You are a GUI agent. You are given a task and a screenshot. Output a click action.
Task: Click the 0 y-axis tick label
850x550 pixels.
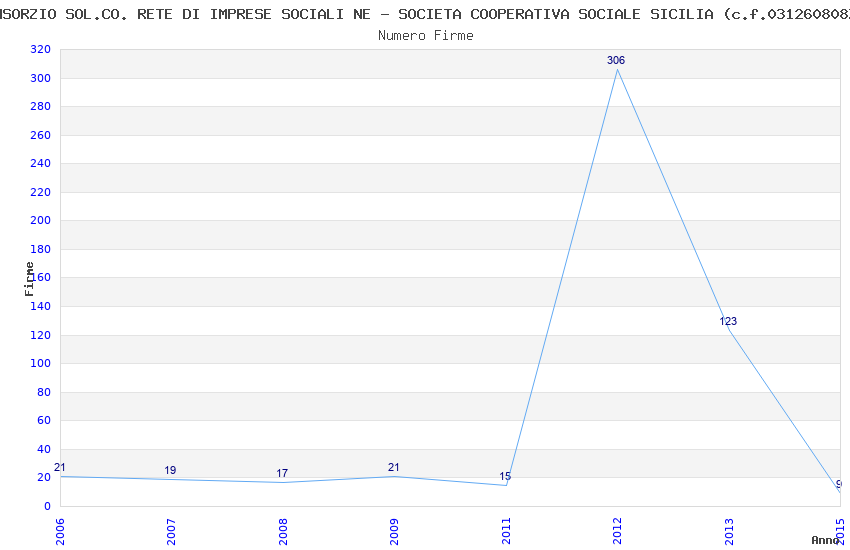(47, 506)
